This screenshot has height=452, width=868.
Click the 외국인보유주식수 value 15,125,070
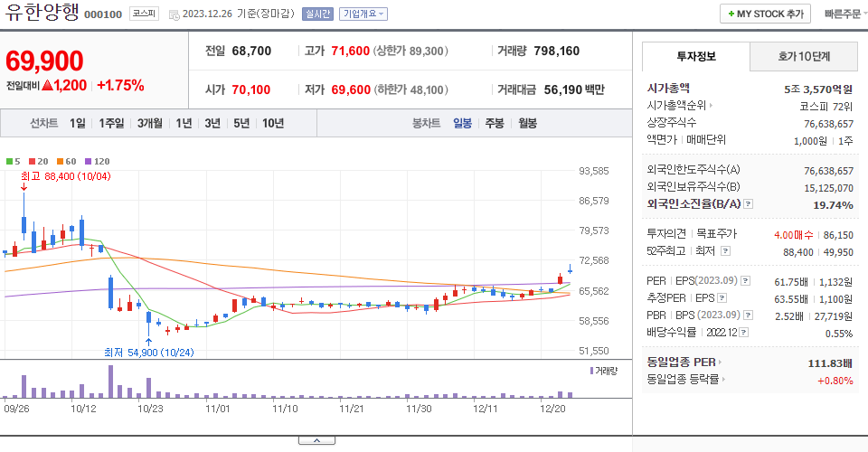(829, 188)
